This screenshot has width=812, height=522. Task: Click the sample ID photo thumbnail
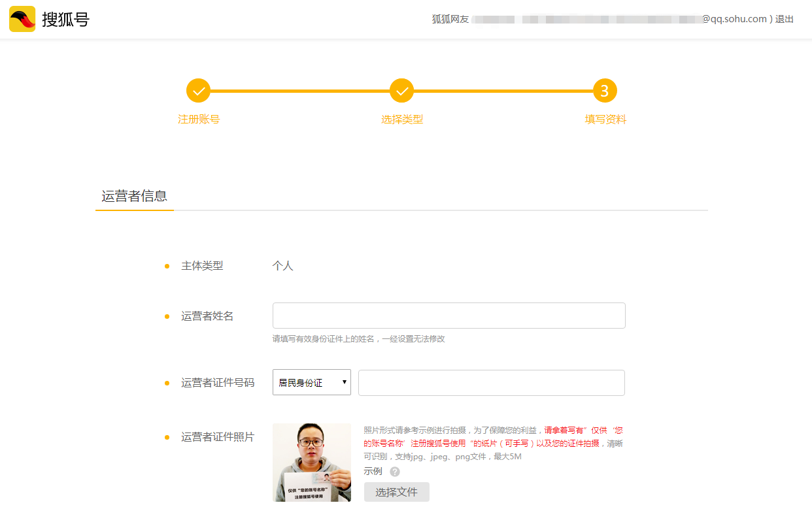pyautogui.click(x=312, y=463)
